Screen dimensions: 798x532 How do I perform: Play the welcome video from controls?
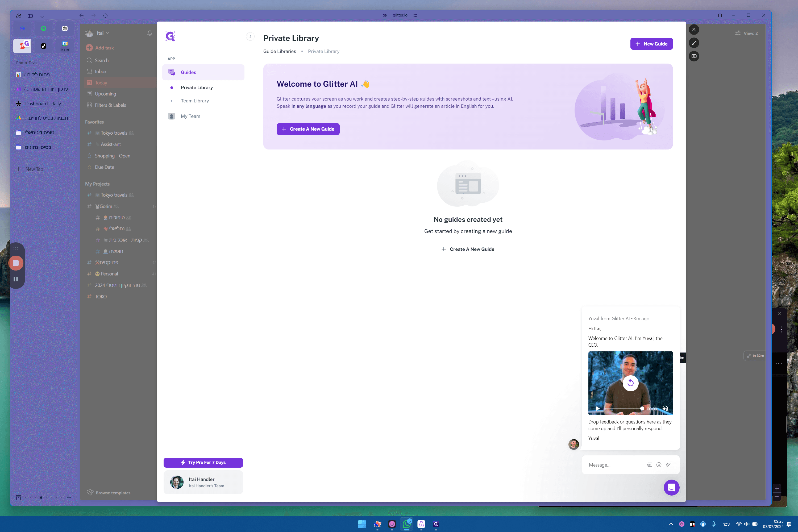coord(597,409)
